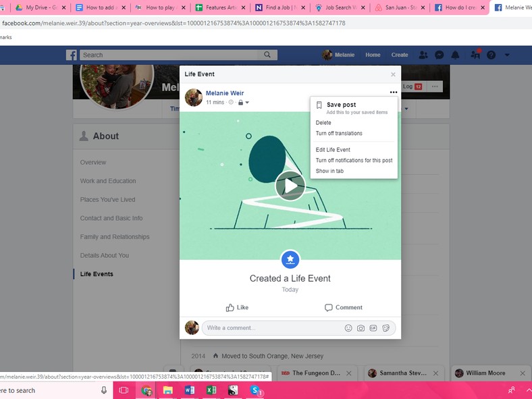532x399 pixels.
Task: Open Excel from the taskbar
Action: point(211,390)
